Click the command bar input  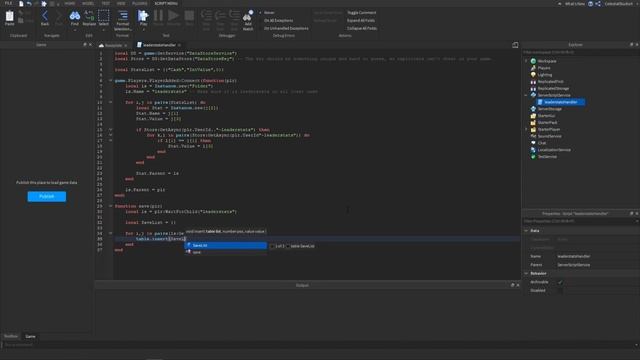tap(318, 345)
